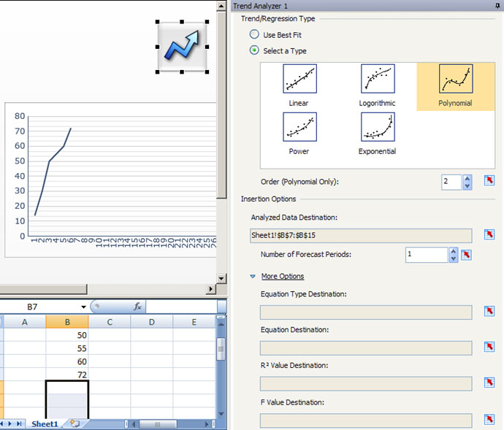Increase the polynomial order with up arrow
504x430 pixels.
467,178
